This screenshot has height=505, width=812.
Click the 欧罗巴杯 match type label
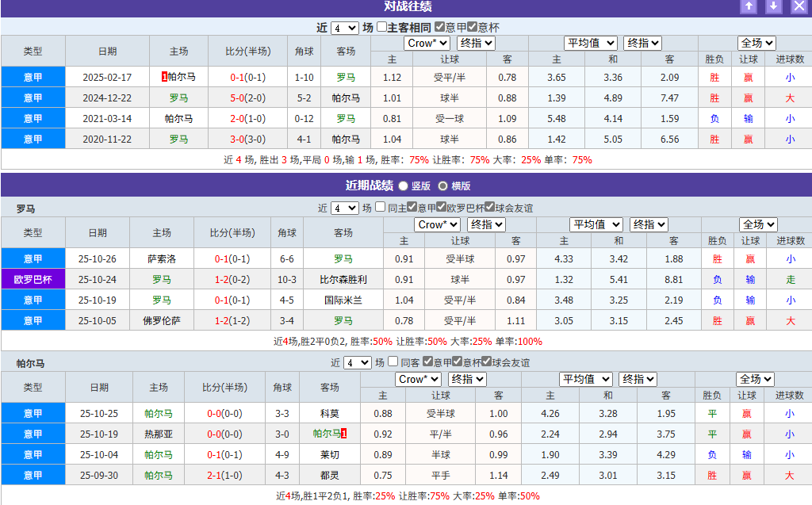pyautogui.click(x=33, y=279)
